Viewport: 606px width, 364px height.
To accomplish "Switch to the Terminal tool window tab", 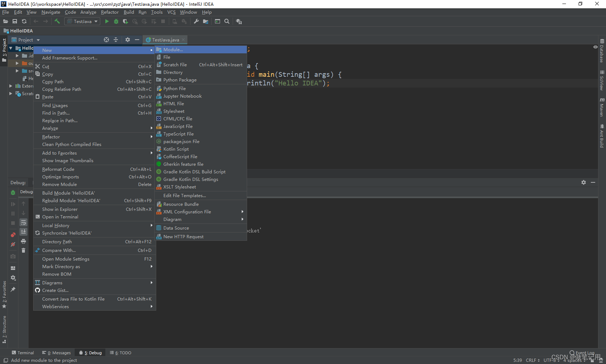I will [x=23, y=353].
